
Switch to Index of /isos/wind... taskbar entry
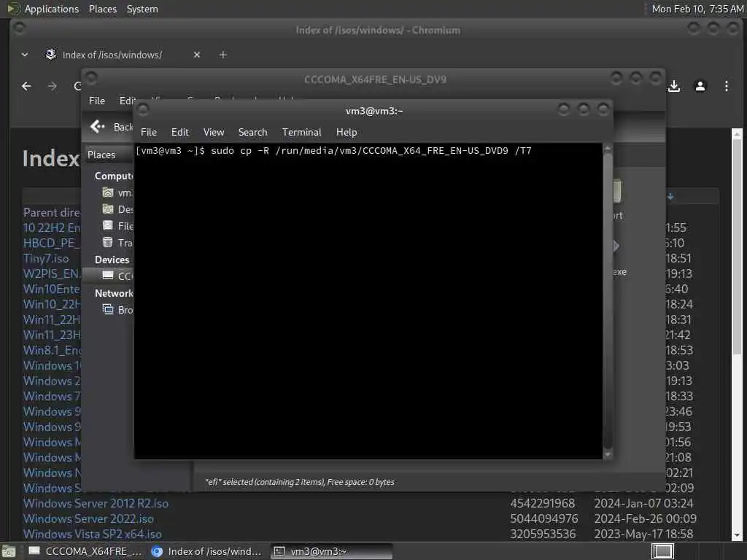pyautogui.click(x=206, y=551)
